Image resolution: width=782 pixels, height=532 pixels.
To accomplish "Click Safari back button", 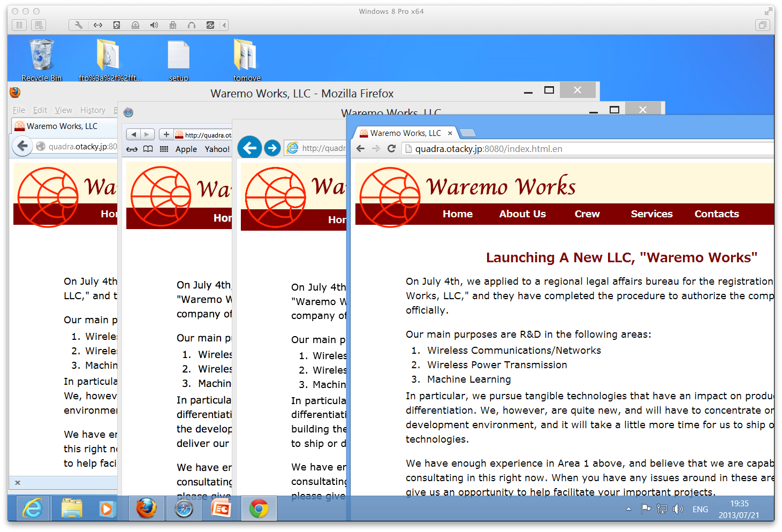I will coord(133,134).
